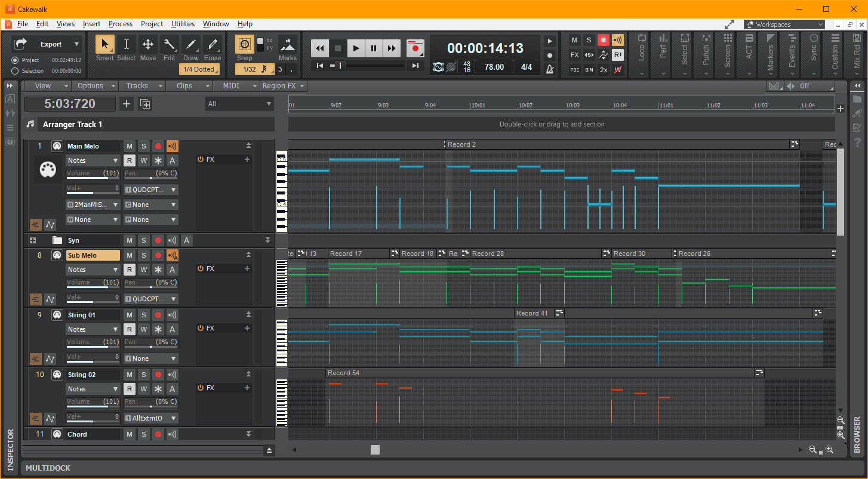Open the Main Melo Notes edit filter dropdown

coord(93,160)
